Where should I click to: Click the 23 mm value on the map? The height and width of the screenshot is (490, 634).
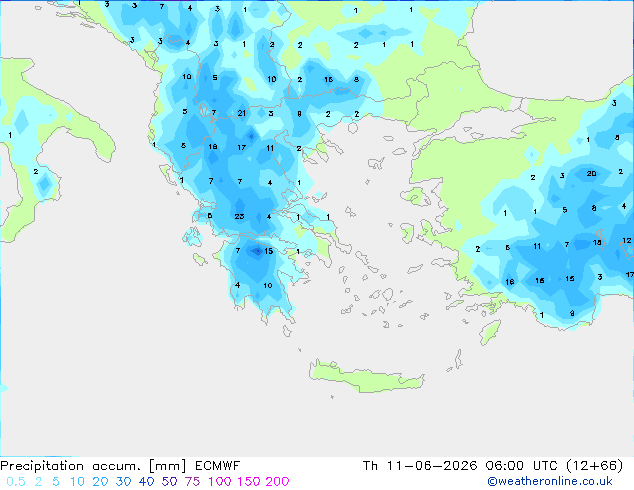[x=239, y=216]
